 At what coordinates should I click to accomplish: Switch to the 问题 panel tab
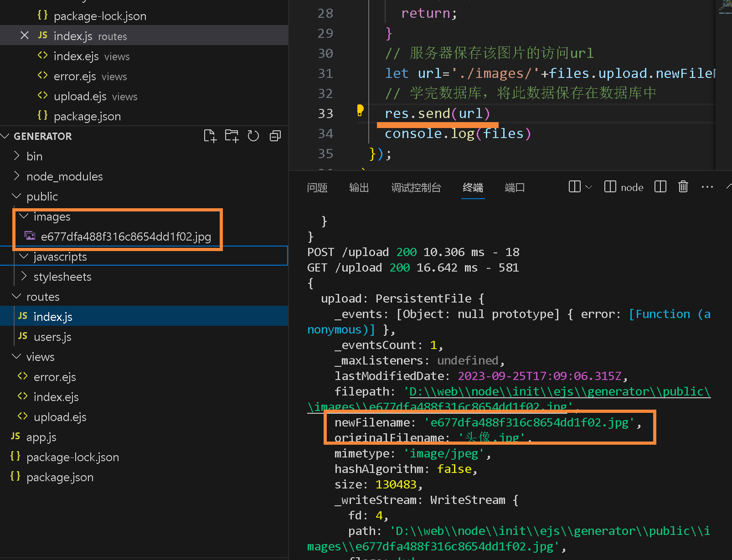(x=317, y=187)
